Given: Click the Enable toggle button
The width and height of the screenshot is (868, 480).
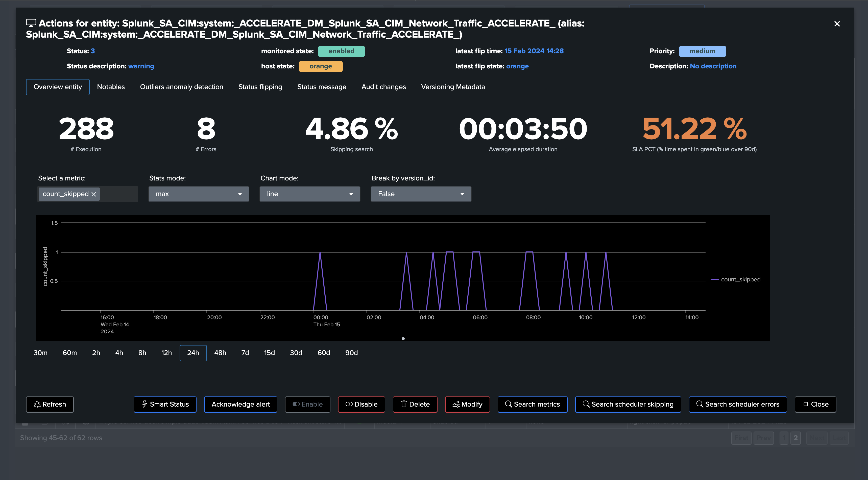Looking at the screenshot, I should [307, 404].
